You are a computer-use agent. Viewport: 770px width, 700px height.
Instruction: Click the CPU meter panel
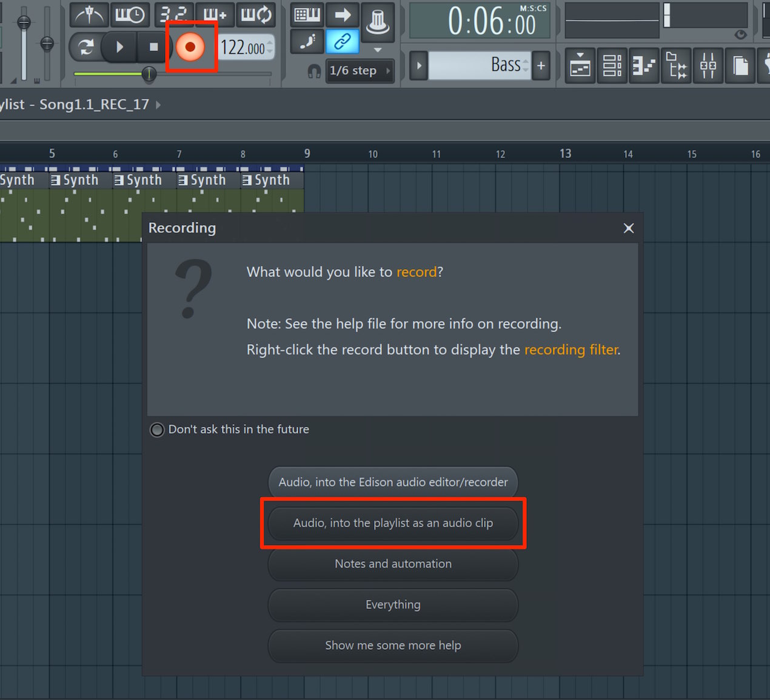[705, 16]
